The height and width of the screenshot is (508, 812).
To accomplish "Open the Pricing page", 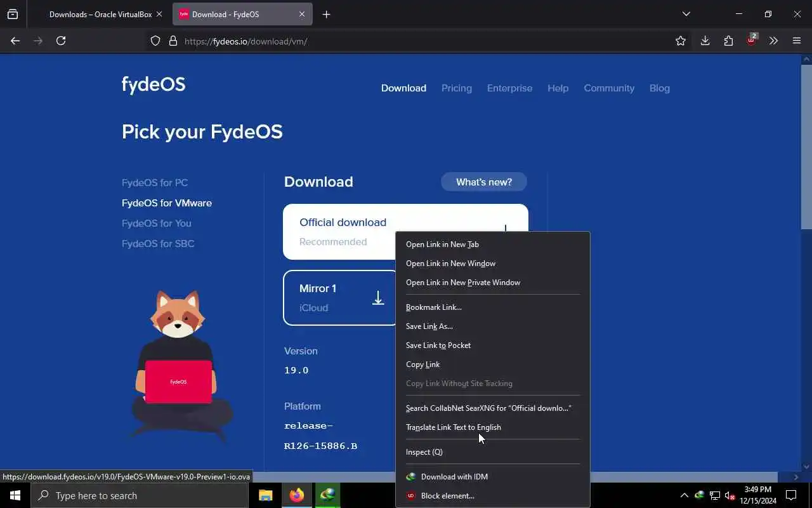I will 457,88.
